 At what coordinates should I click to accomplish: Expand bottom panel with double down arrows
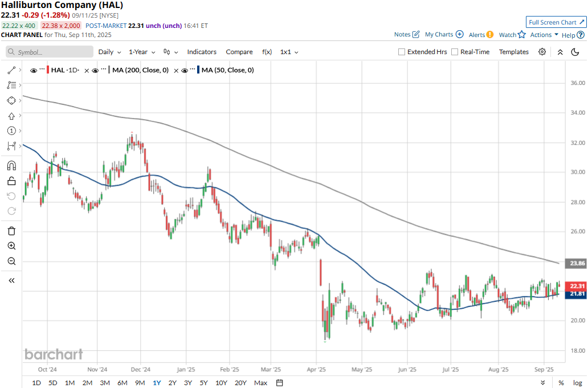tap(542, 383)
